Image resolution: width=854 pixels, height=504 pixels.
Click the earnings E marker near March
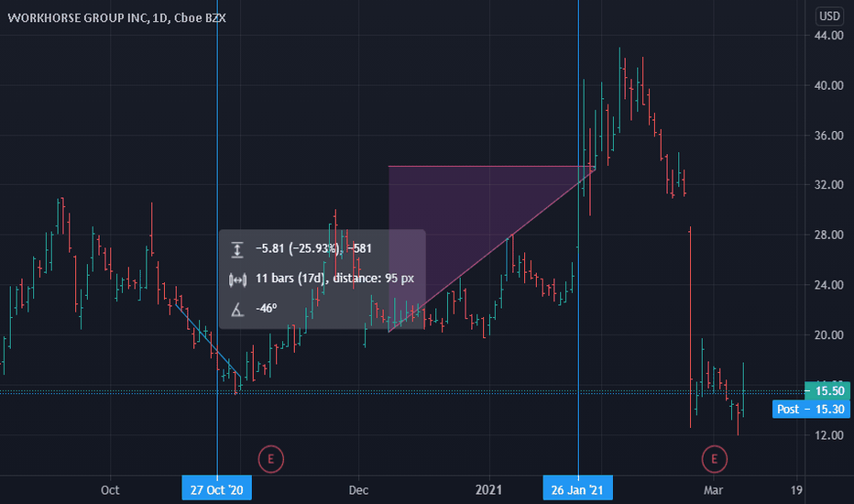pos(714,459)
